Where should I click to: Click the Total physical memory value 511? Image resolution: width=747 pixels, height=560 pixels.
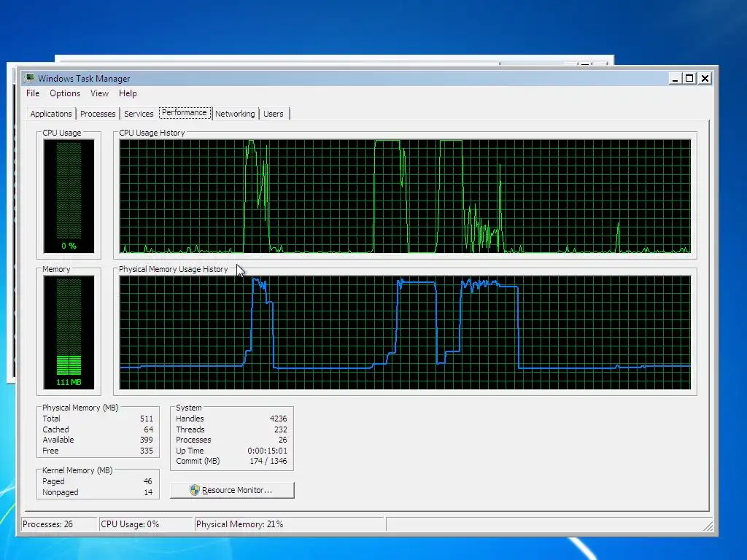pos(146,419)
